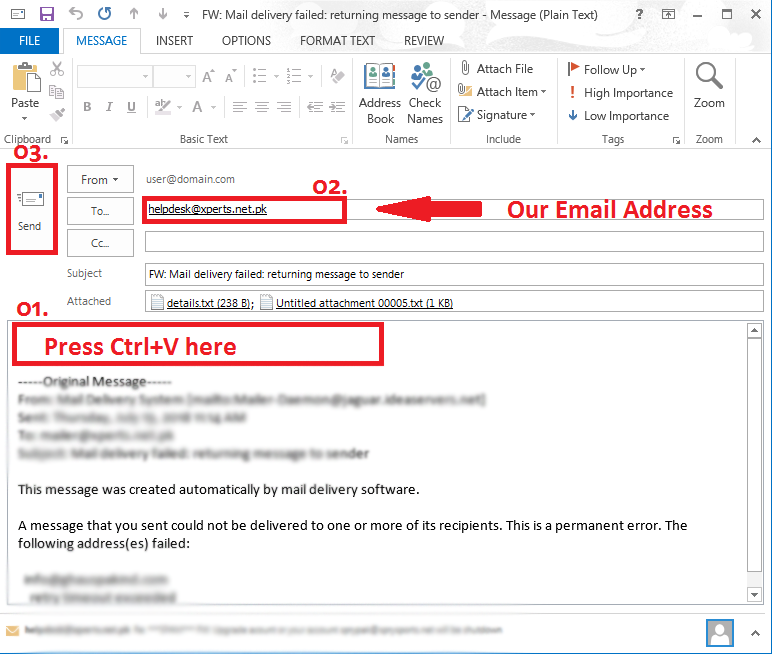
Task: Click the Copy icon
Action: pyautogui.click(x=57, y=92)
